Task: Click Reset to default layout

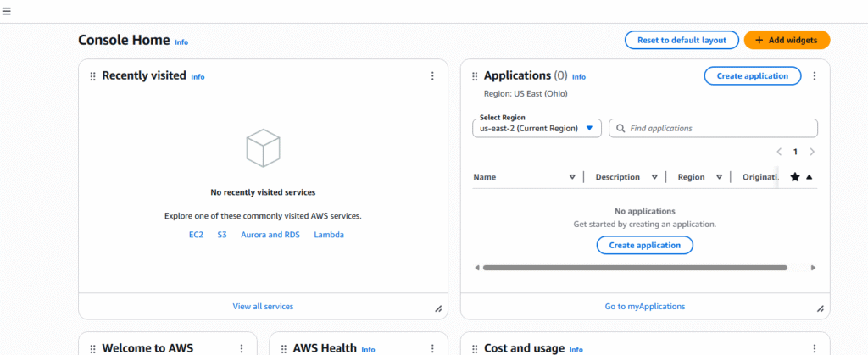Action: [x=682, y=41]
